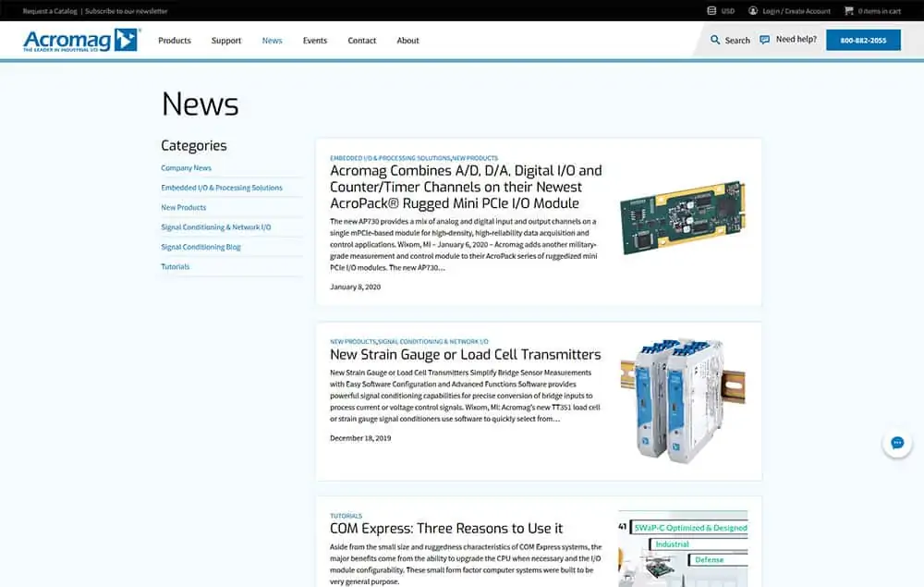Click the search magnifier icon
924x587 pixels.
click(x=715, y=40)
